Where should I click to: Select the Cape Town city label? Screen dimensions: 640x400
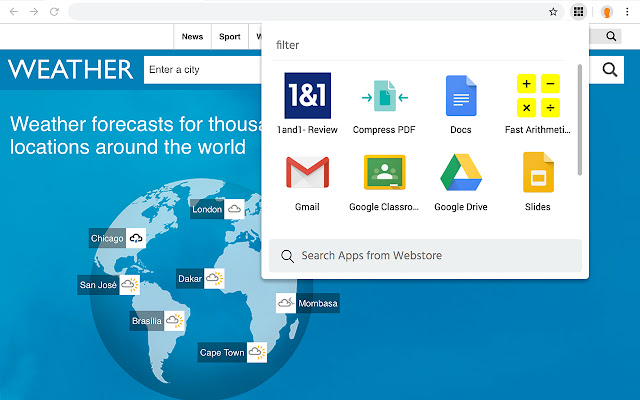[222, 352]
